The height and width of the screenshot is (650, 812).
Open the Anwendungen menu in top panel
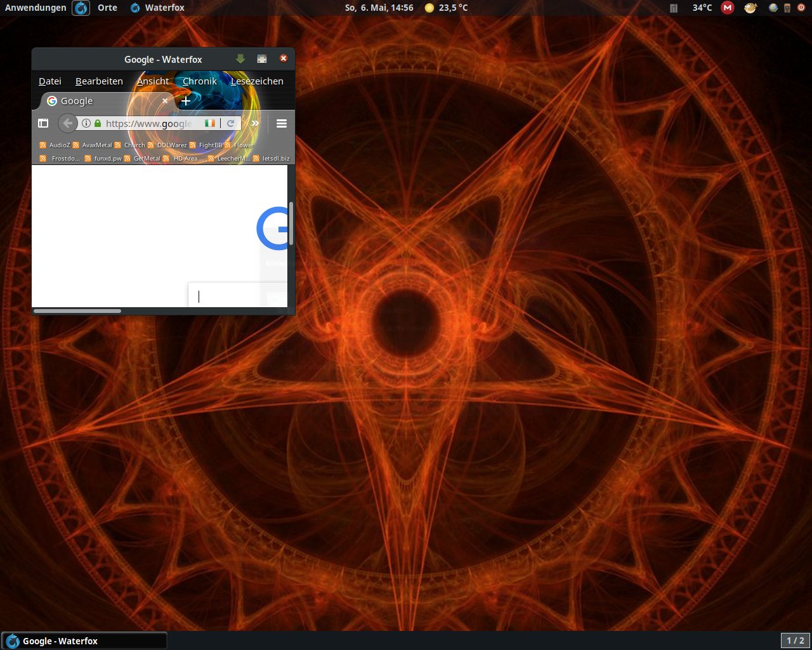pyautogui.click(x=36, y=8)
